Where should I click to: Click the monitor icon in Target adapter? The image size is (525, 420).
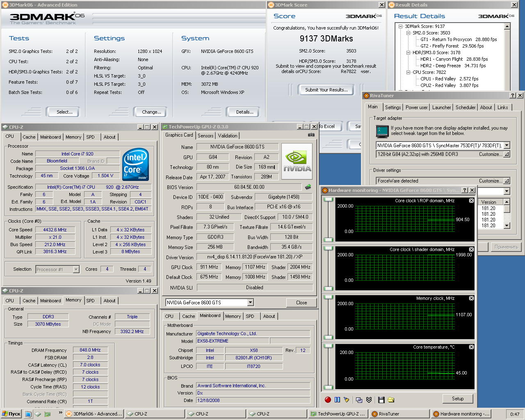382,131
